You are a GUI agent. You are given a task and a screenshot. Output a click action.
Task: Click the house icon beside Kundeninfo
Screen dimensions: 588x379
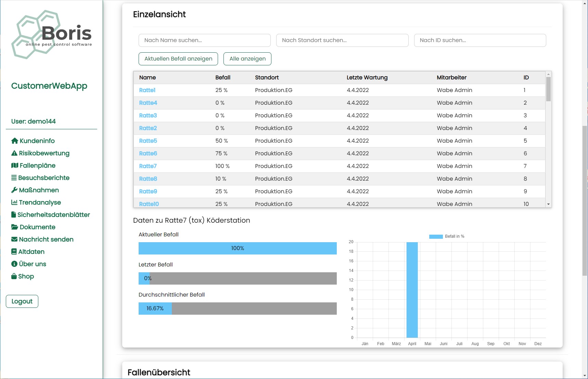pos(14,141)
